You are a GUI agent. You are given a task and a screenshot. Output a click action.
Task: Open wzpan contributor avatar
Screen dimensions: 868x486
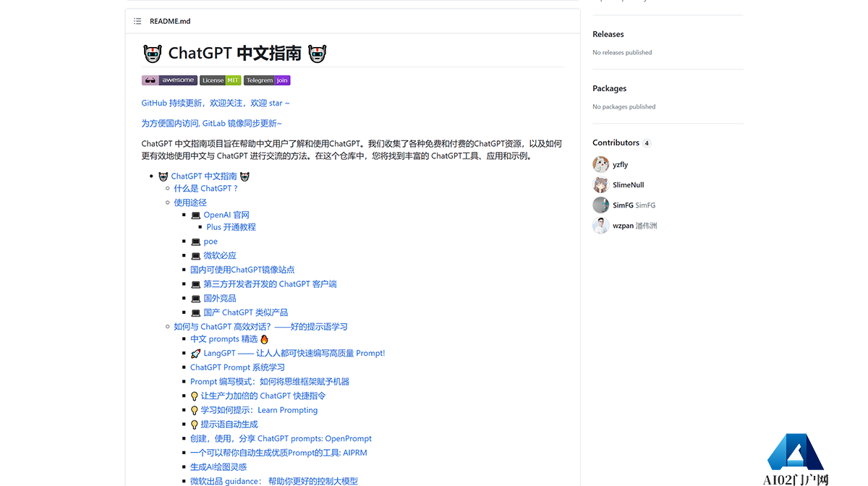600,225
